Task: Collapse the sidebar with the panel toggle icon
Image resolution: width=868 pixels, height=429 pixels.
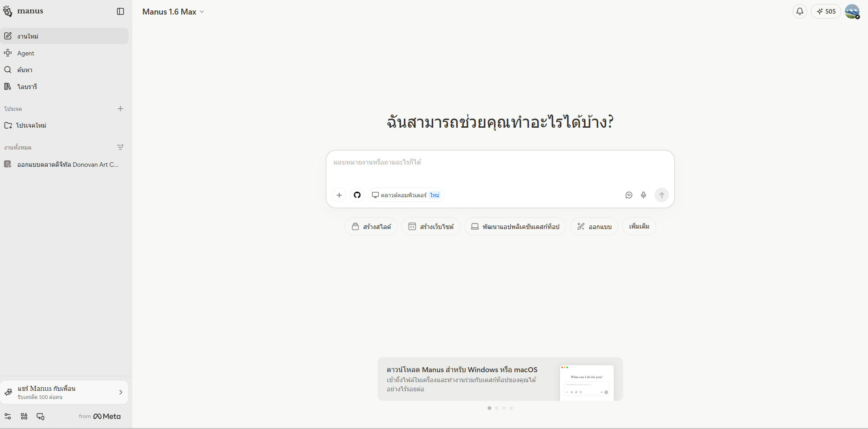Action: point(120,11)
